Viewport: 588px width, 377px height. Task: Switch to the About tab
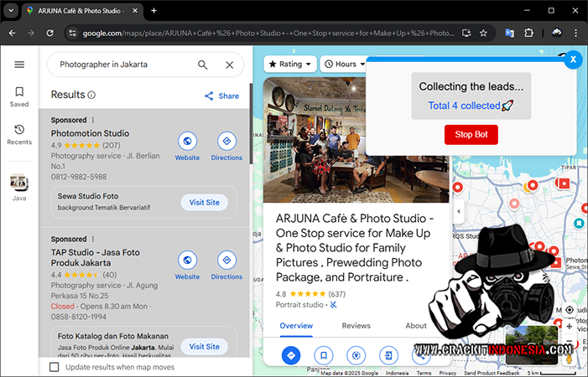click(416, 326)
